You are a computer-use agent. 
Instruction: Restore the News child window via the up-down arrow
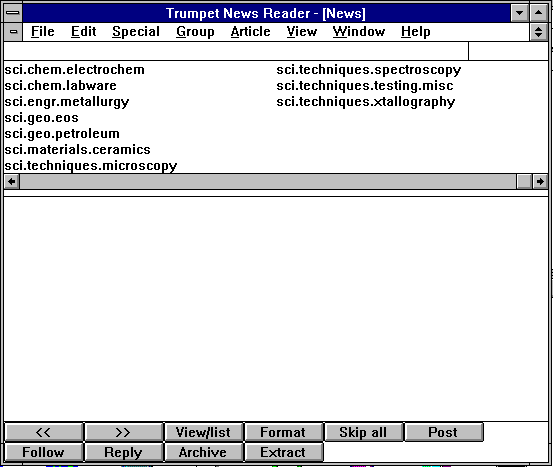tap(539, 32)
